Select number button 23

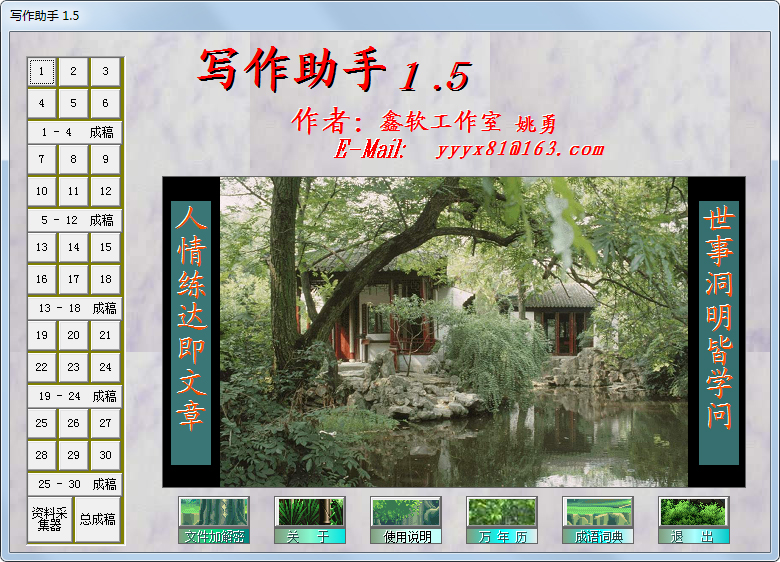coord(73,367)
